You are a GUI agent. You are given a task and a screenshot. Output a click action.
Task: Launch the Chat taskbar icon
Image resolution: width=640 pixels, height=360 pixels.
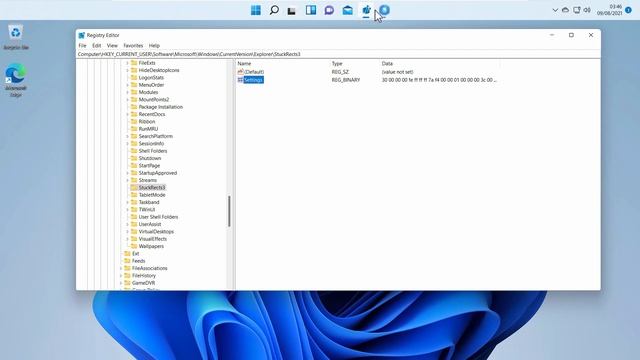(x=329, y=10)
